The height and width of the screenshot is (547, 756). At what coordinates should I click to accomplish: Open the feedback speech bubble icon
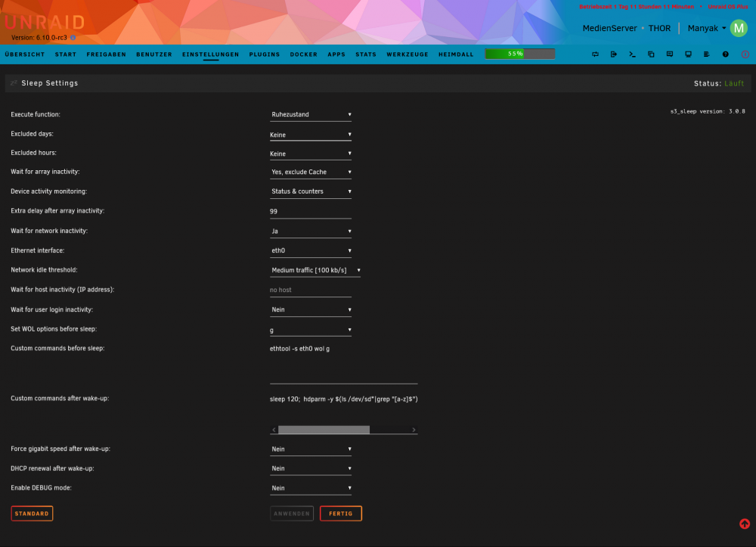670,54
